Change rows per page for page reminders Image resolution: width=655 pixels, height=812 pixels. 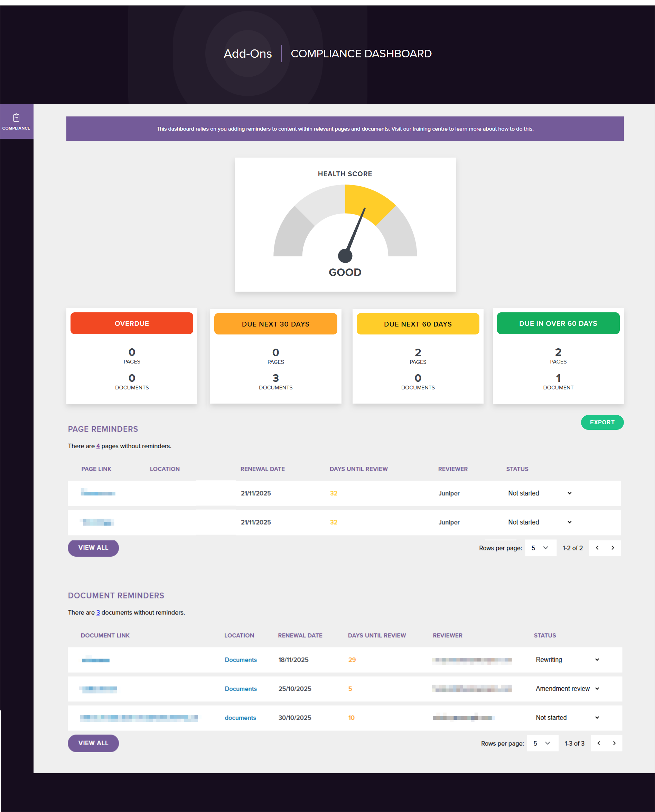pos(540,548)
